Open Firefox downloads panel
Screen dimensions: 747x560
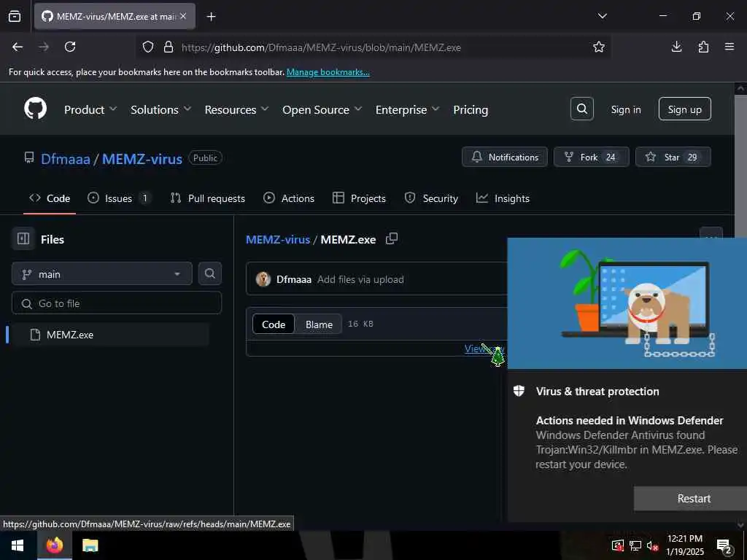click(x=676, y=47)
